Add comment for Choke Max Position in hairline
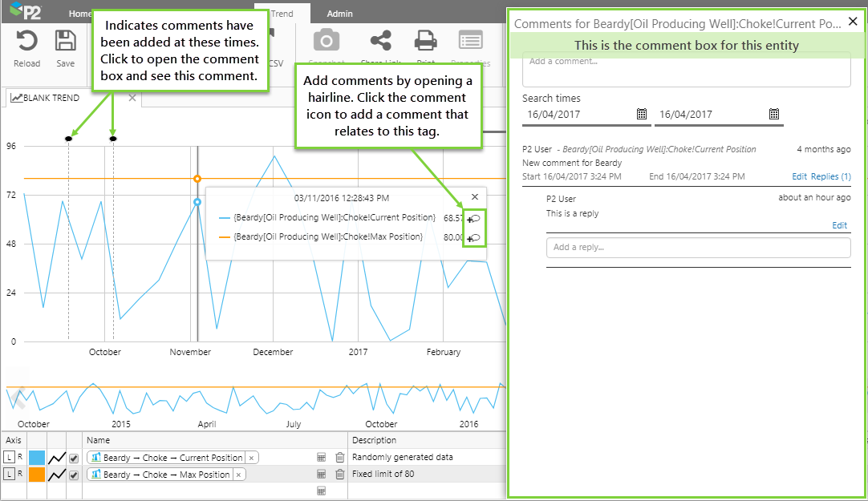The height and width of the screenshot is (501, 868). [x=474, y=238]
